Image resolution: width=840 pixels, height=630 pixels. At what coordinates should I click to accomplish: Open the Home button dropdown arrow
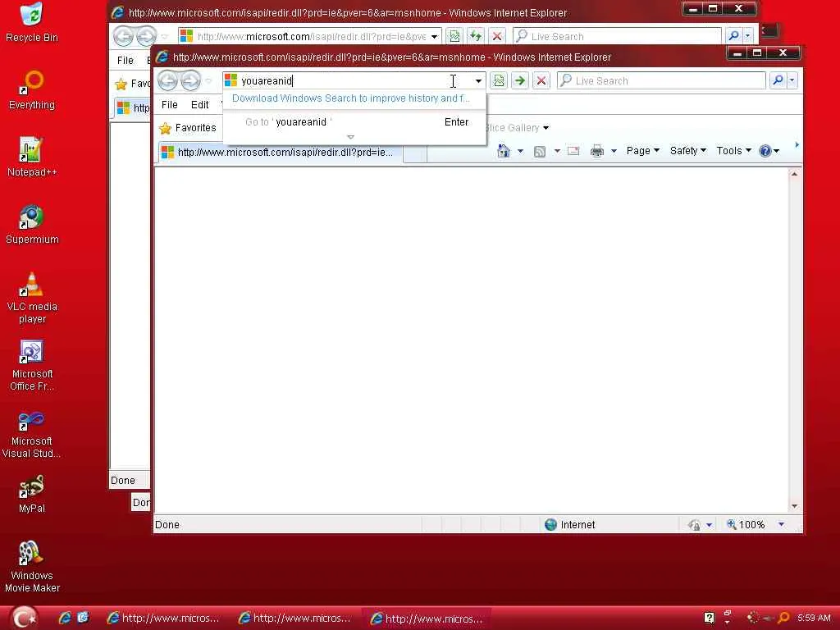click(x=520, y=151)
